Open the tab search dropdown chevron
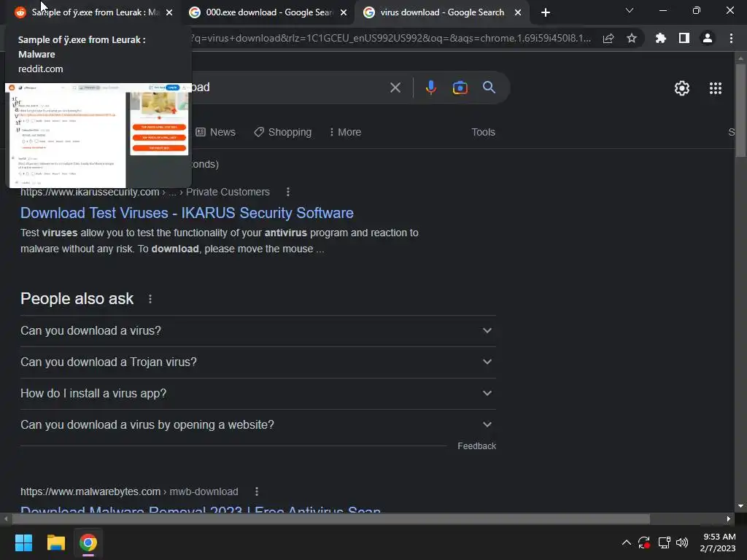747x560 pixels. (x=630, y=10)
